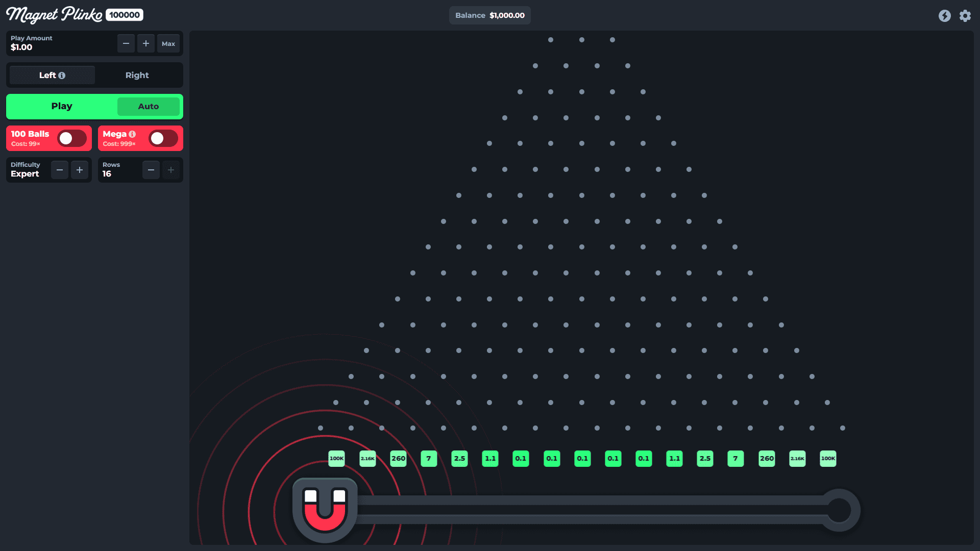Click the right 2.5 multiplier slot
Screen dimensions: 980x551
click(x=705, y=459)
